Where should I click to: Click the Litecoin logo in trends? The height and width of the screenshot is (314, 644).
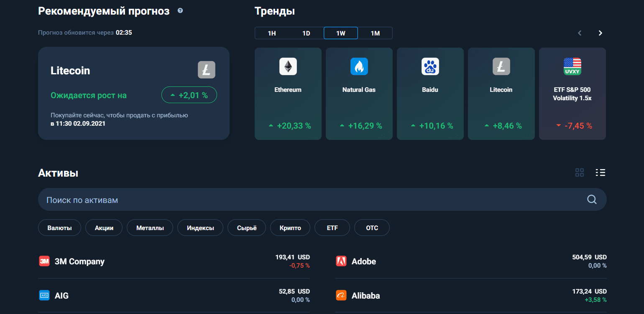[501, 66]
